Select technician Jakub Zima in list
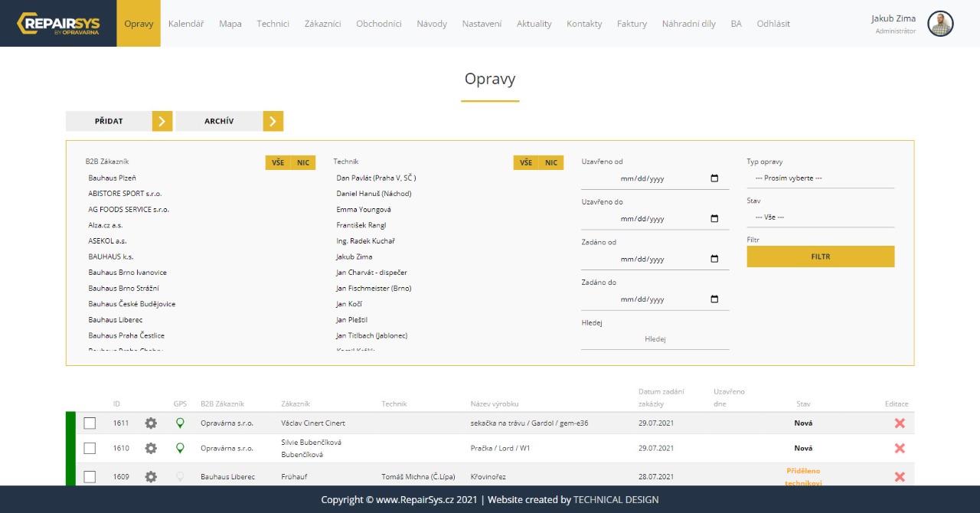 [354, 256]
